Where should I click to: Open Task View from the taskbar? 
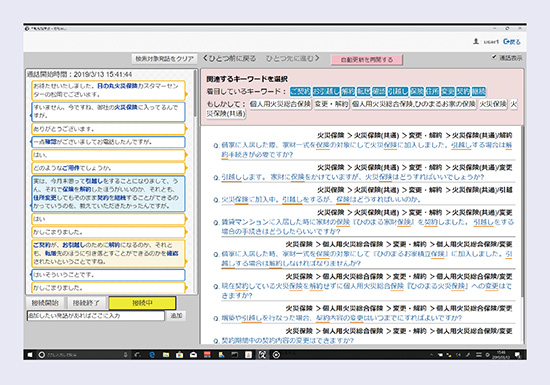[x=138, y=355]
